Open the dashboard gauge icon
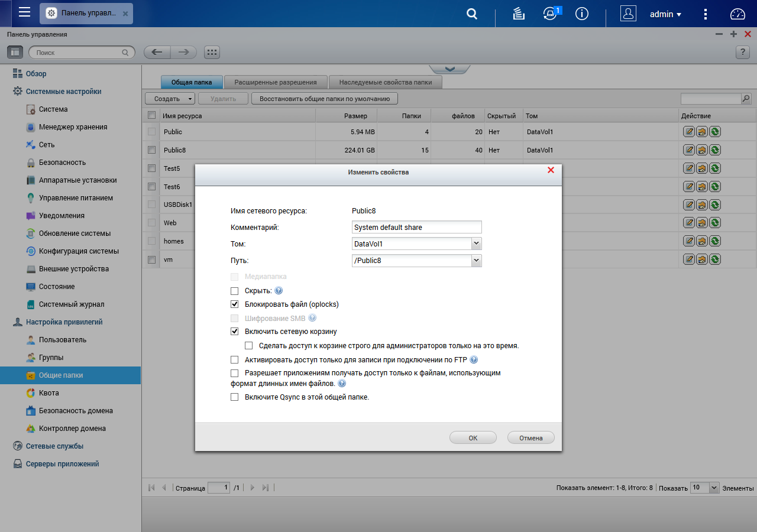 738,14
